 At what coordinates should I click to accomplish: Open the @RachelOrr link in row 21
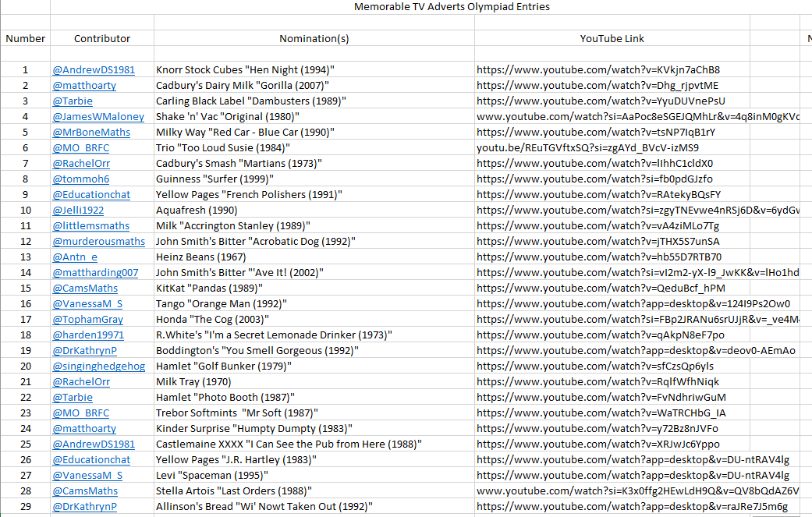pos(81,381)
